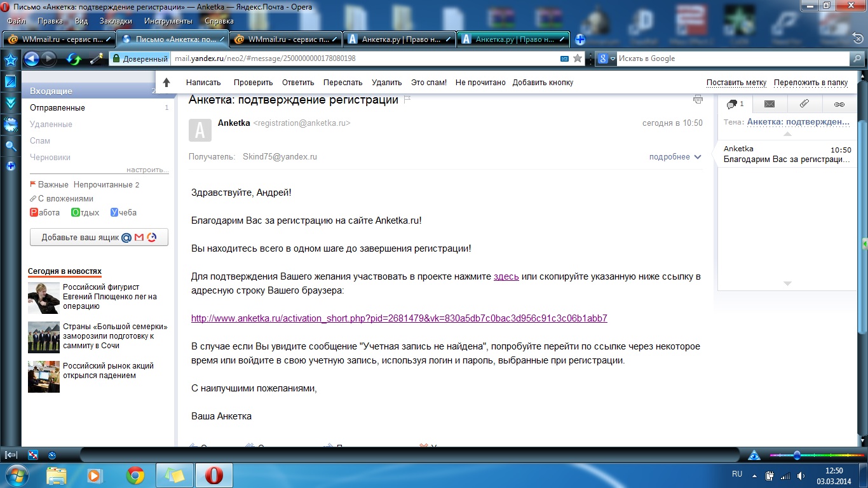868x488 pixels.
Task: Open the Windows Start menu
Action: tap(16, 475)
